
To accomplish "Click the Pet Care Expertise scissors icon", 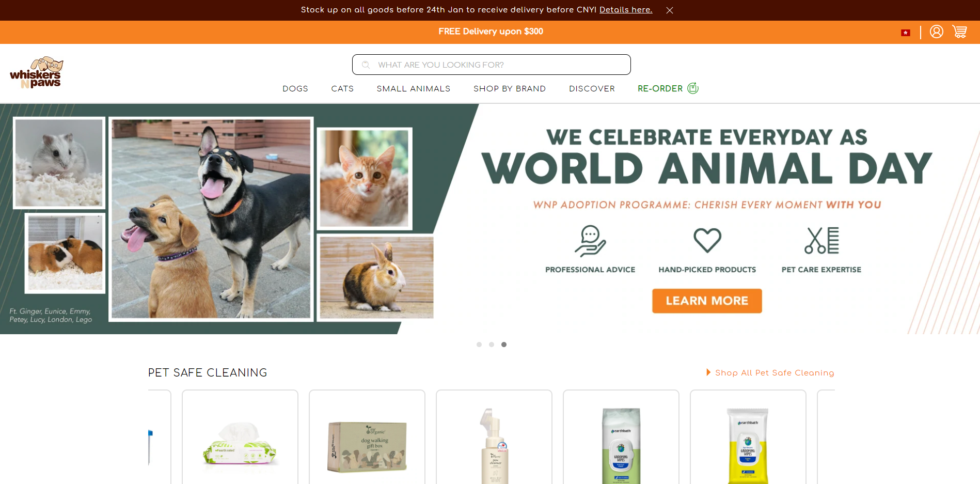I will pos(821,241).
